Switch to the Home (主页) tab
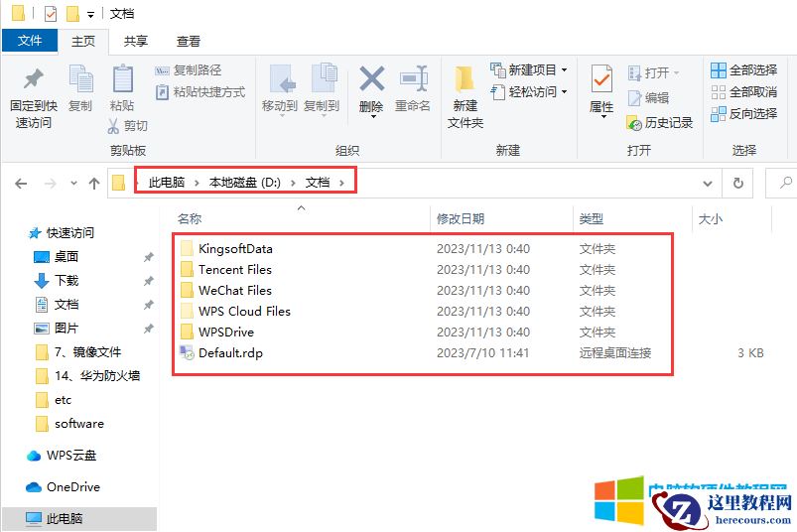Viewport: 797px width, 532px height. point(82,41)
